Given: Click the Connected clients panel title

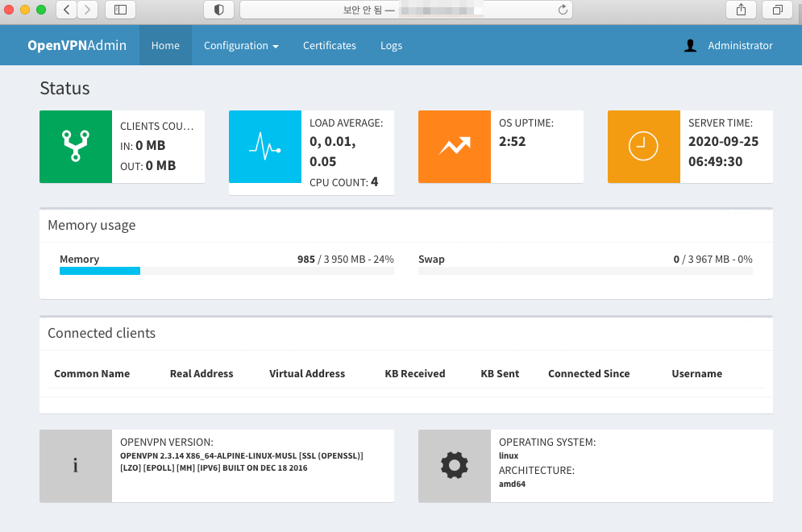Looking at the screenshot, I should click(x=102, y=333).
